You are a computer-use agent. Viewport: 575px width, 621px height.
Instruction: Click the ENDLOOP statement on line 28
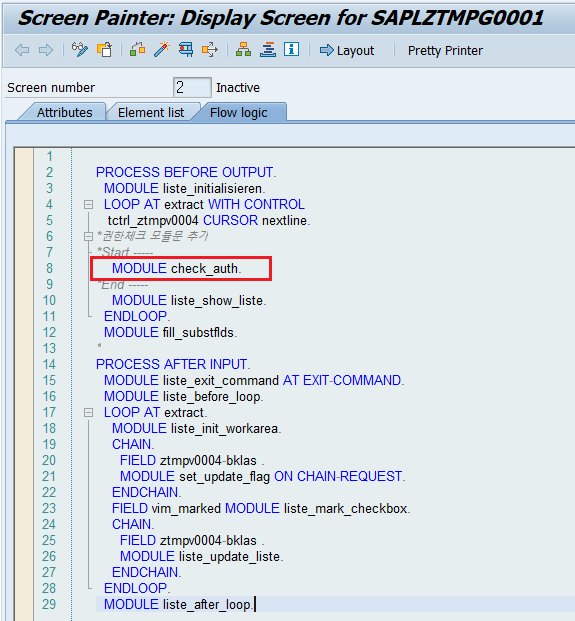pyautogui.click(x=137, y=589)
